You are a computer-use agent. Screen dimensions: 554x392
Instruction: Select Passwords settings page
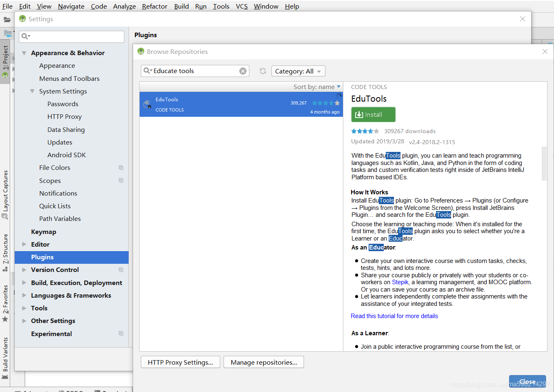(63, 104)
